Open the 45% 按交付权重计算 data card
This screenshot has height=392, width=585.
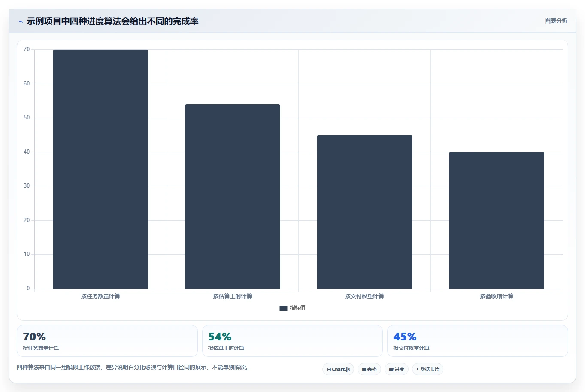[478, 341]
